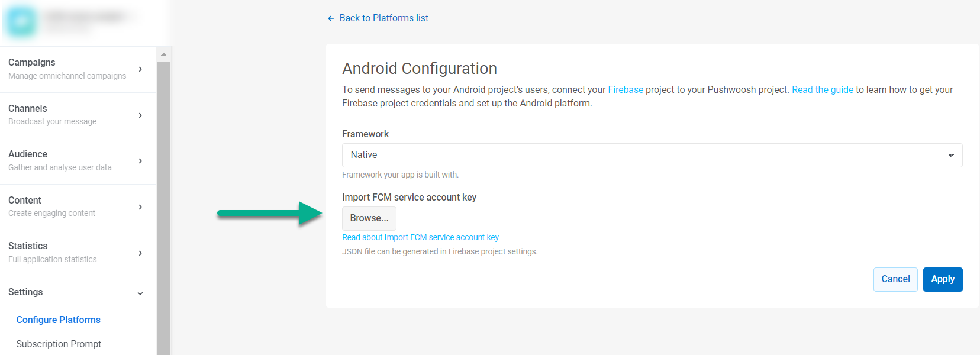980x355 pixels.
Task: Open the Read the guide link
Action: point(822,90)
